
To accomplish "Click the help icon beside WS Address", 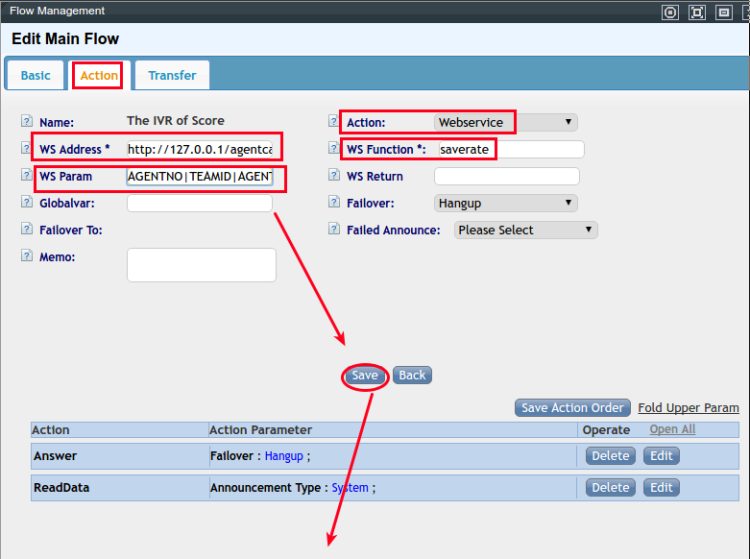I will point(26,149).
